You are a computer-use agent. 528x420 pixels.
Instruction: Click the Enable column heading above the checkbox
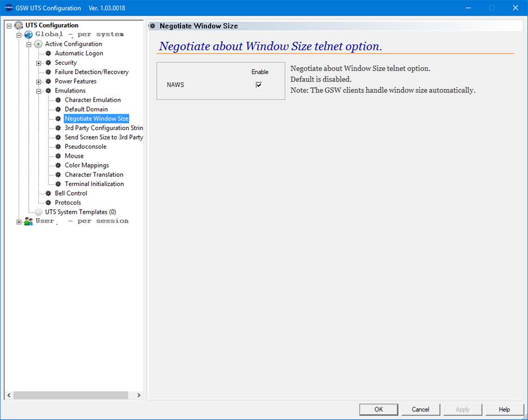260,72
